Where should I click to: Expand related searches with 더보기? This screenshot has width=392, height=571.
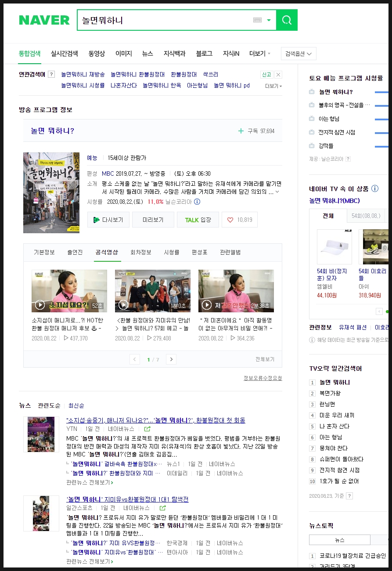(x=273, y=86)
